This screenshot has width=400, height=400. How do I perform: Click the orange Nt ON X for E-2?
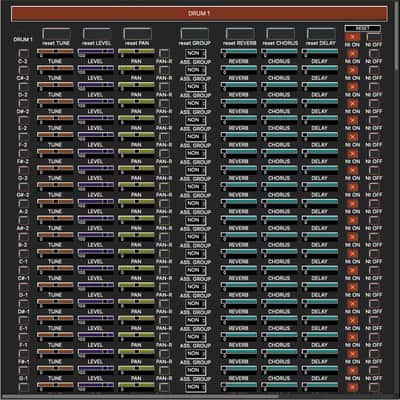[x=352, y=120]
